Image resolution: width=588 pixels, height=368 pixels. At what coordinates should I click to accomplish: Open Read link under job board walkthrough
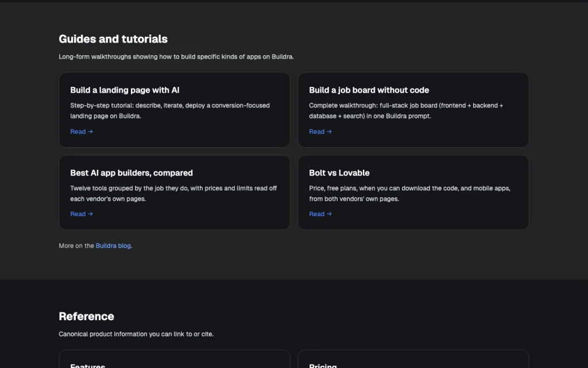(320, 132)
